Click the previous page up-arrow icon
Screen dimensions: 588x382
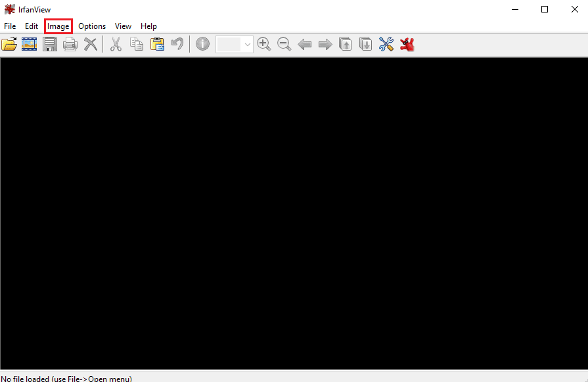click(346, 44)
